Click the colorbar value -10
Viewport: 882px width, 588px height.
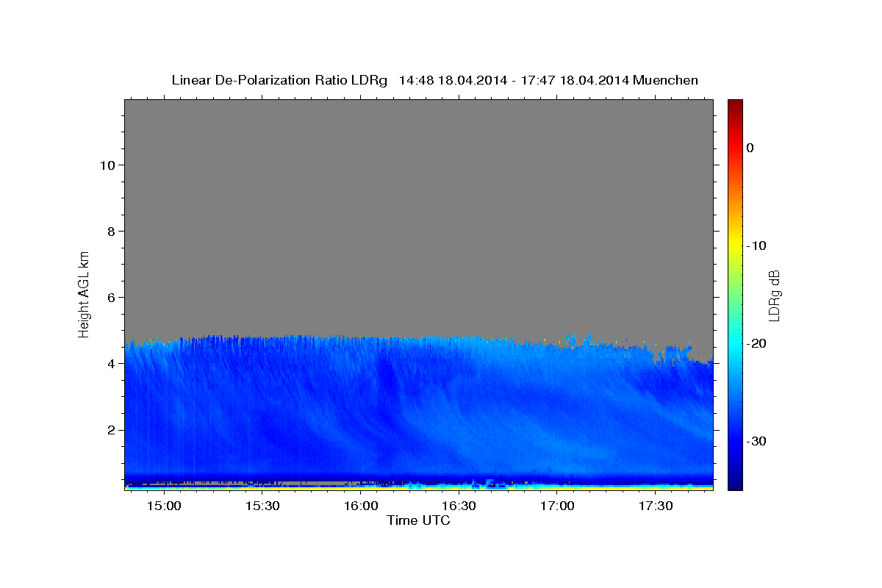[x=756, y=245]
